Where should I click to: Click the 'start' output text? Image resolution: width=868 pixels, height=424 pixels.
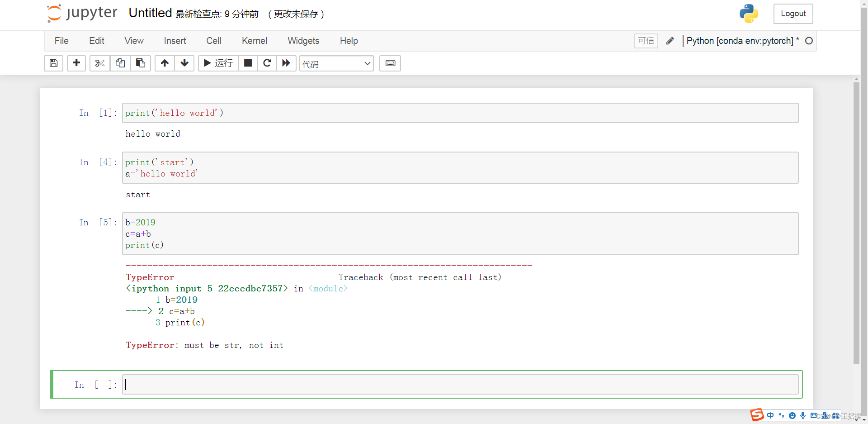point(138,195)
